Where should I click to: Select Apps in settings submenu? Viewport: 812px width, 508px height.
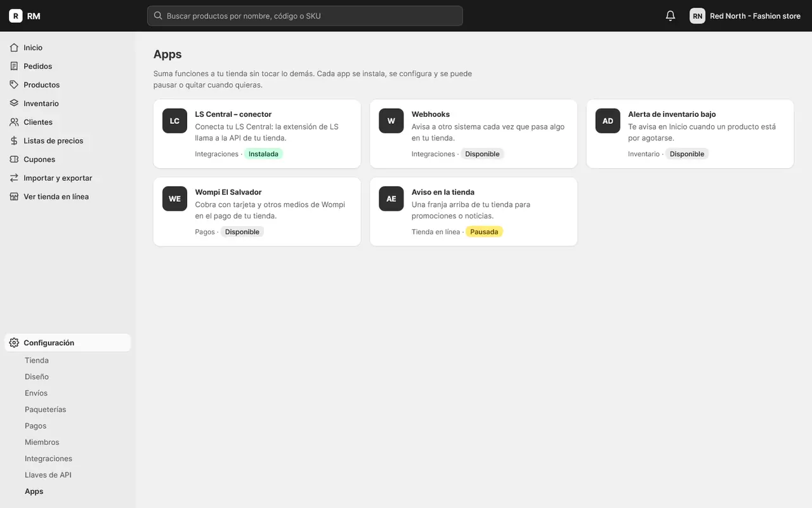click(34, 491)
